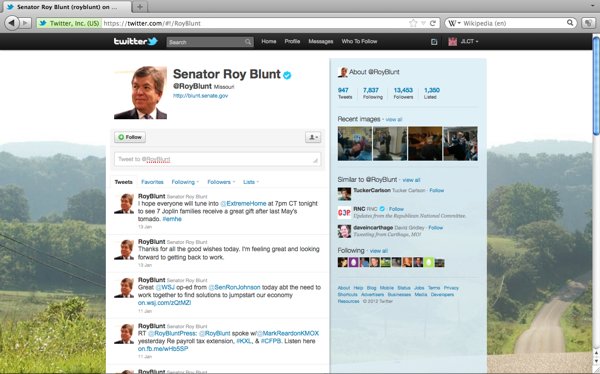Open a new browser tab with plus

[140, 7]
